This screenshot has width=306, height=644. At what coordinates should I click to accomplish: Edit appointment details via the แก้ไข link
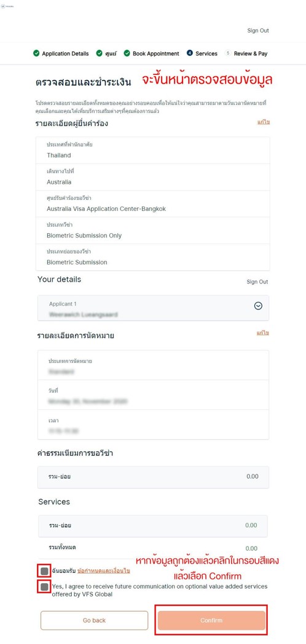pyautogui.click(x=263, y=333)
